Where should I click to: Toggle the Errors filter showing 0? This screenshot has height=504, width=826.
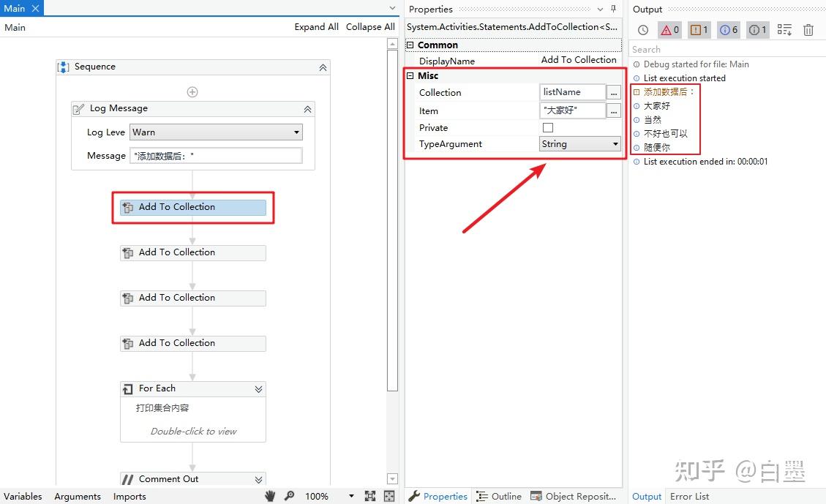tap(668, 29)
